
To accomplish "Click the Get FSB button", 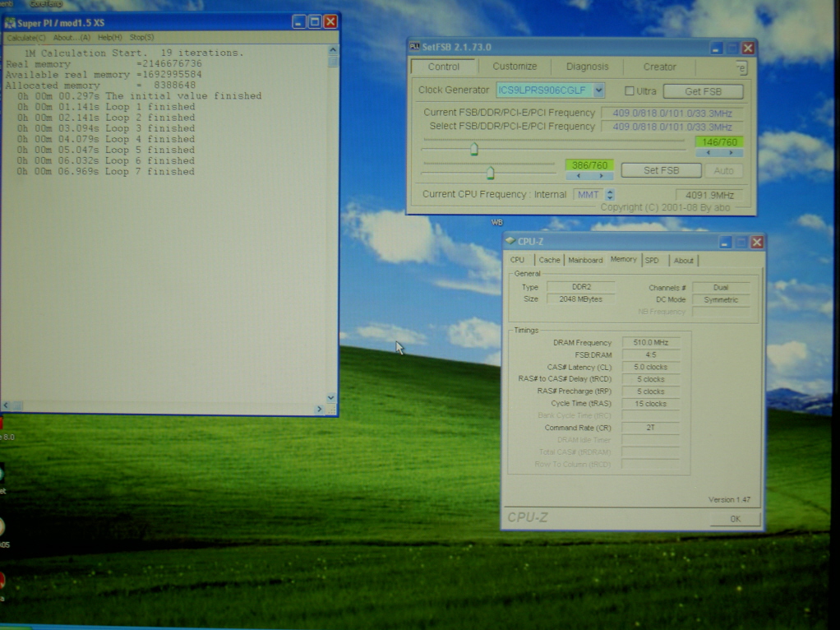I will pyautogui.click(x=703, y=91).
